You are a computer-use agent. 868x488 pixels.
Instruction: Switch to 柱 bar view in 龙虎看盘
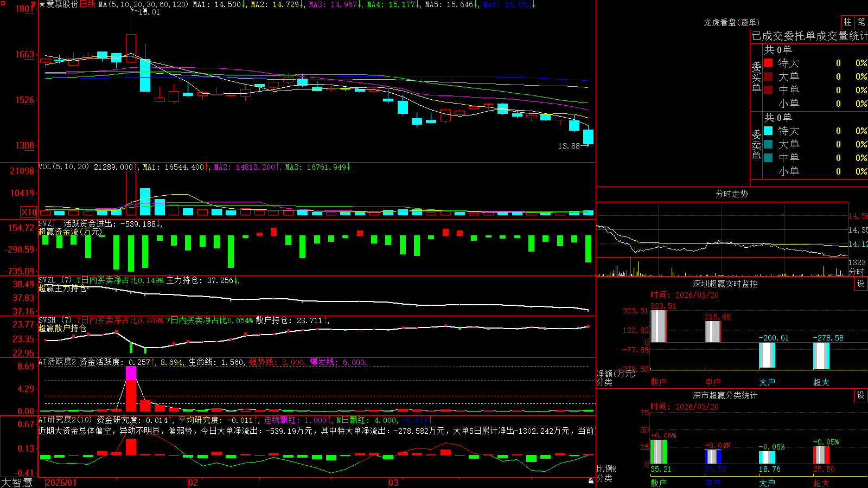[847, 22]
